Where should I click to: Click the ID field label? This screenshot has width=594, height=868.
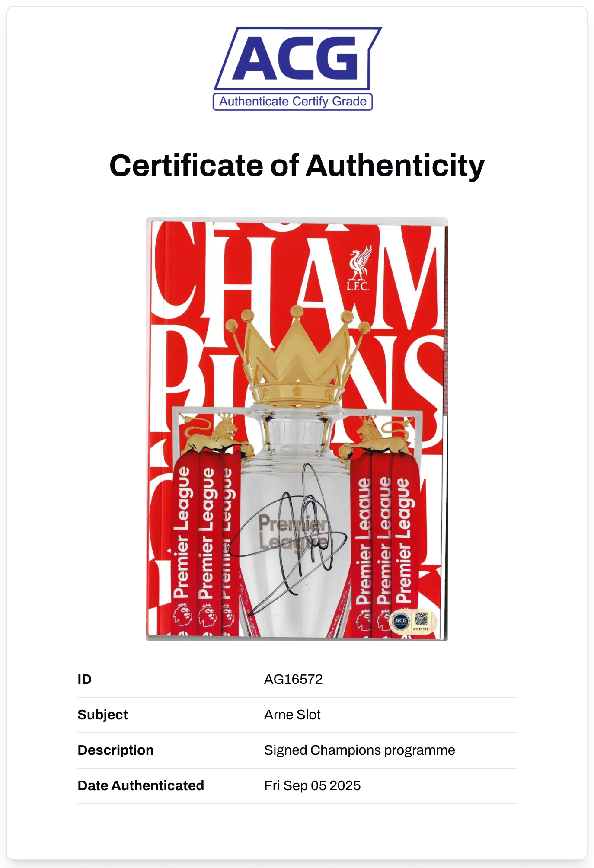coord(85,679)
